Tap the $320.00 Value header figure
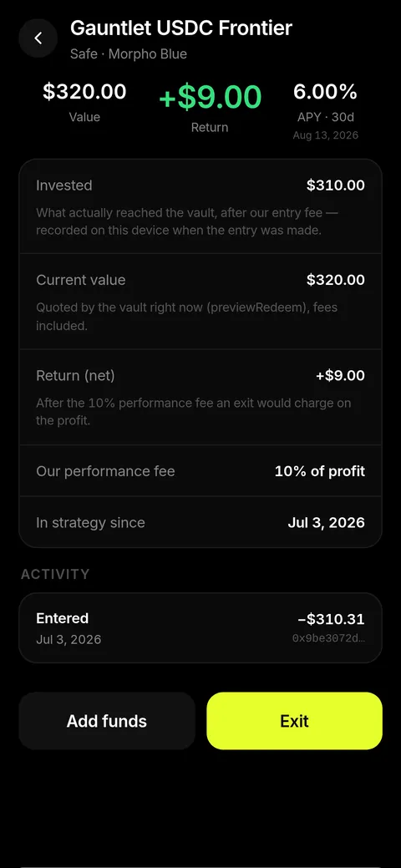Viewport: 401px width, 868px height. [x=84, y=91]
